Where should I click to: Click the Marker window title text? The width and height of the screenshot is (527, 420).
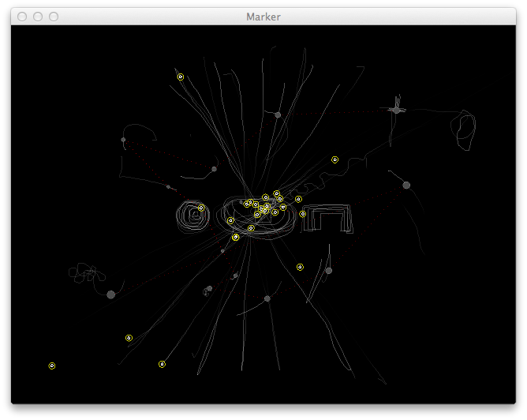pos(263,17)
